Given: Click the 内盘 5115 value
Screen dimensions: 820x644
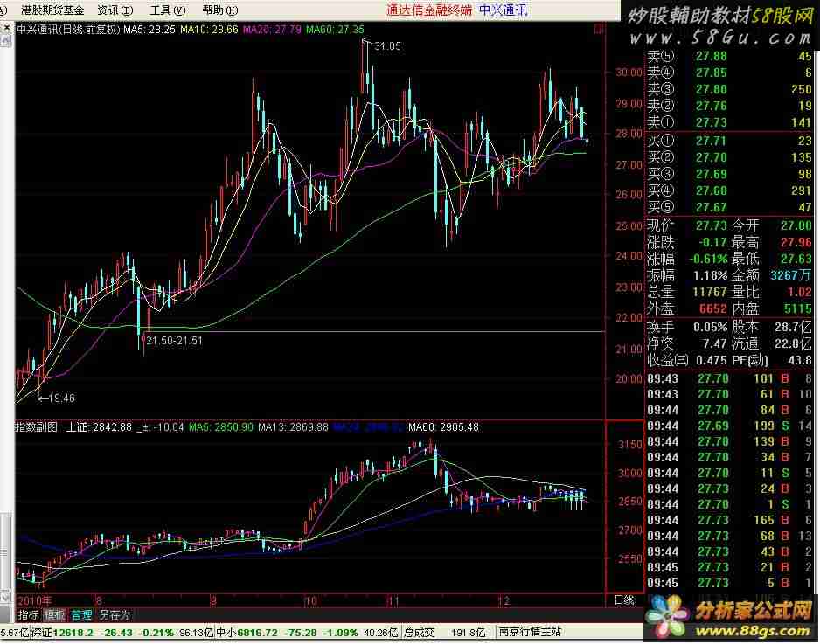Looking at the screenshot, I should pos(798,309).
